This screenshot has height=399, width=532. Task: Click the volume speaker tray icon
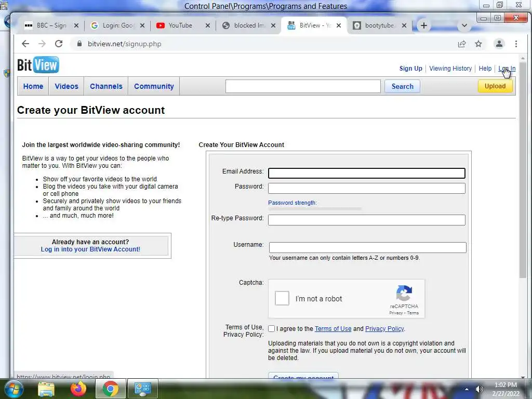click(x=479, y=389)
